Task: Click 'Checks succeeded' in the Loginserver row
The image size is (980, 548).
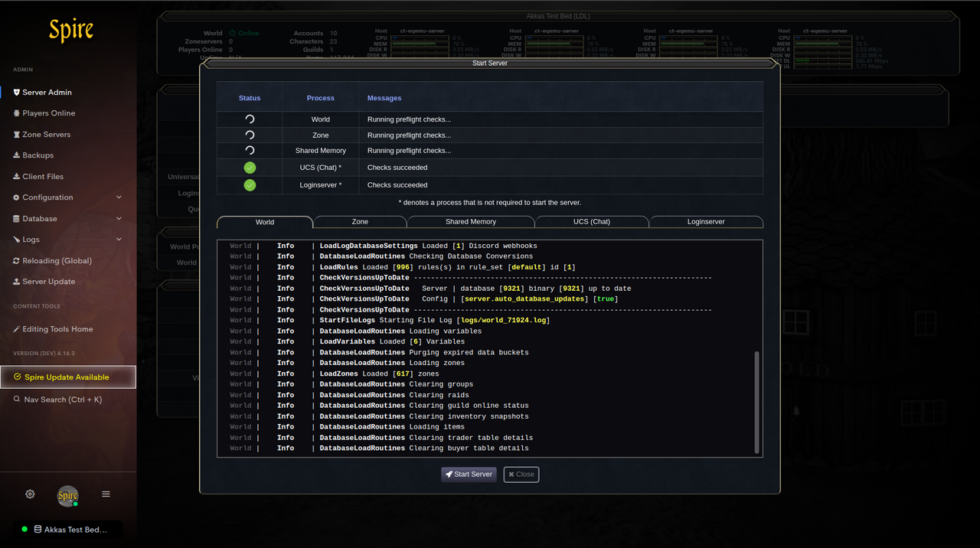Action: (x=397, y=185)
